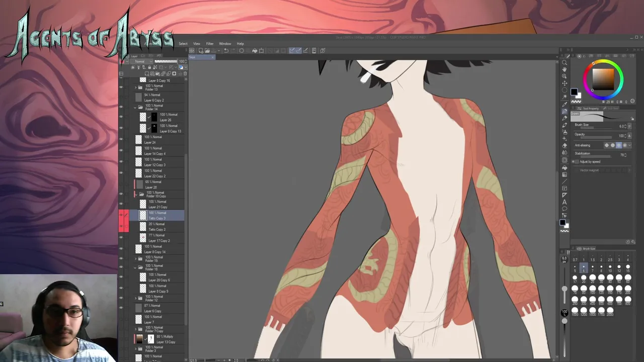Click the Lock Layer padlock icon
The width and height of the screenshot is (644, 362).
[149, 67]
